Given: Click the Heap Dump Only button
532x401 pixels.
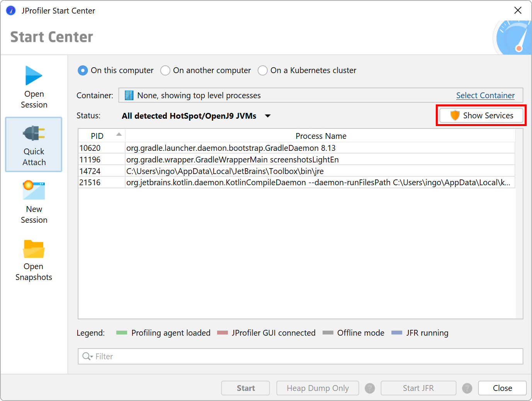Looking at the screenshot, I should (x=318, y=388).
